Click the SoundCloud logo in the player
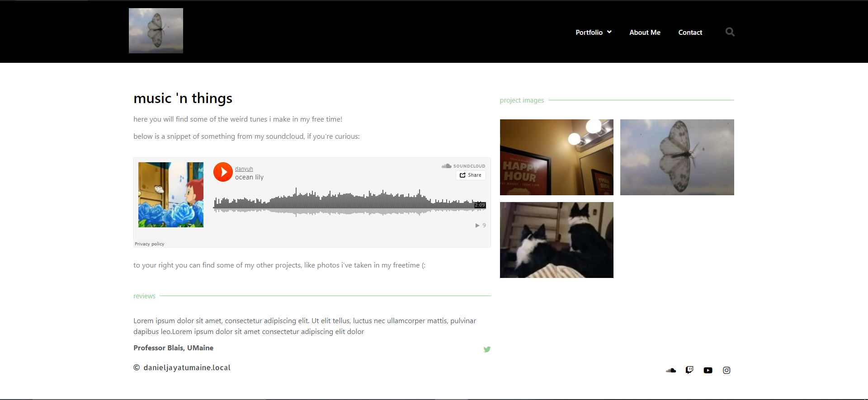The width and height of the screenshot is (868, 400). click(463, 166)
